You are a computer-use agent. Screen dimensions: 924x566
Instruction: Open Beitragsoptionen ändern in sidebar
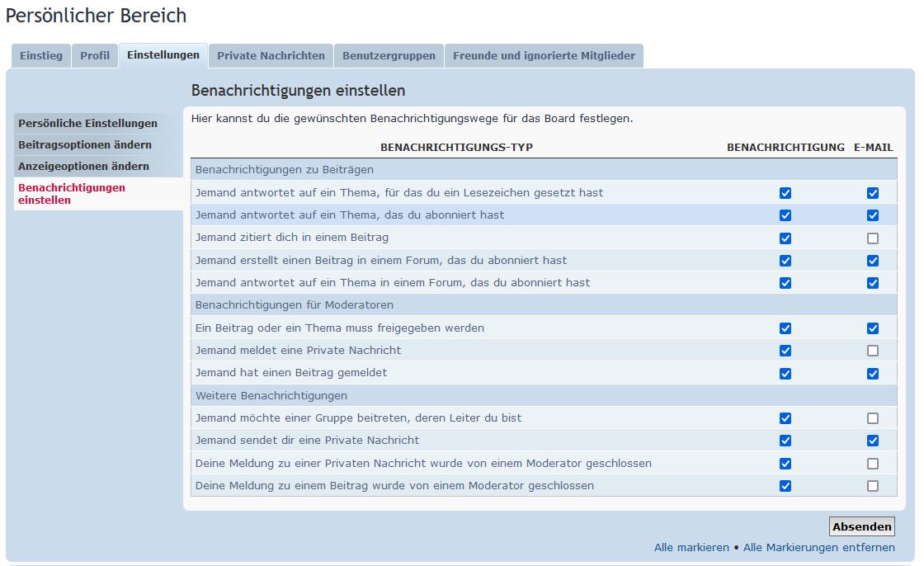85,145
